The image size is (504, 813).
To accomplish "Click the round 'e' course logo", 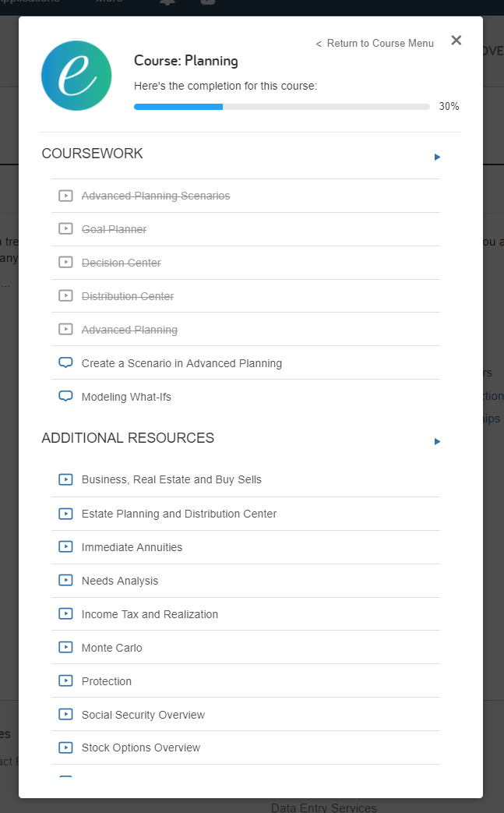I will (76, 76).
